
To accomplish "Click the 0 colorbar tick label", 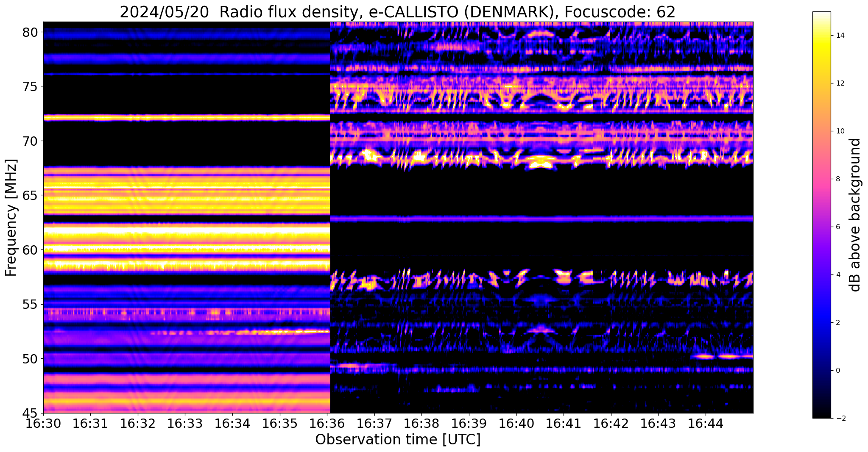I will coord(837,371).
